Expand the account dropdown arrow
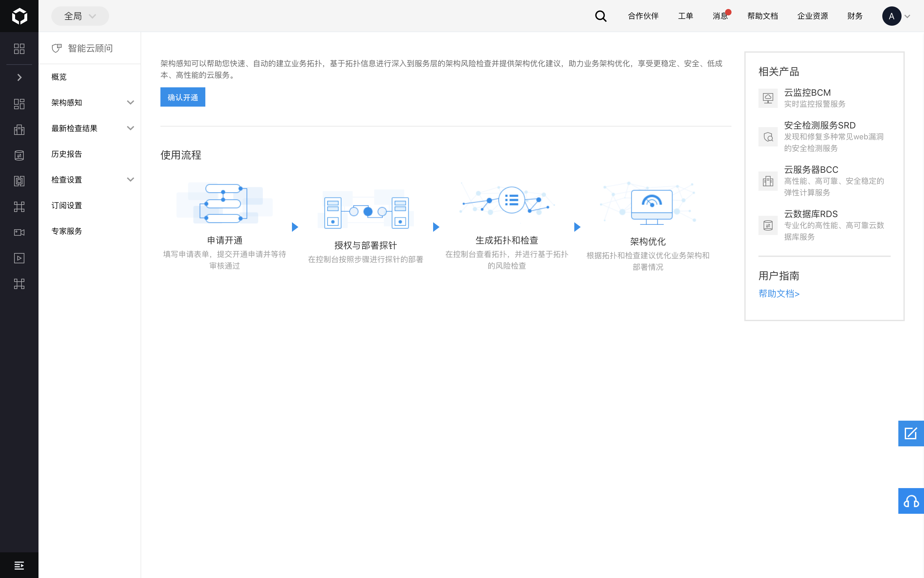This screenshot has width=924, height=578. (x=908, y=16)
